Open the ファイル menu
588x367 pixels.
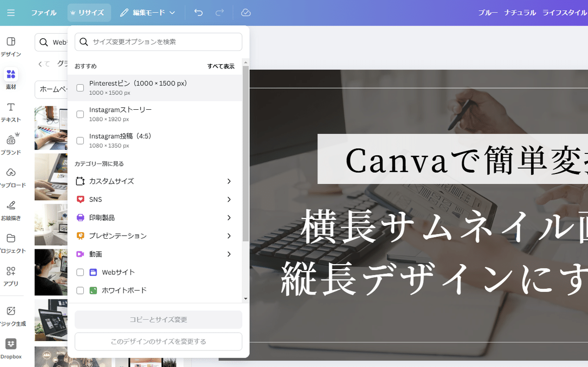click(x=44, y=13)
